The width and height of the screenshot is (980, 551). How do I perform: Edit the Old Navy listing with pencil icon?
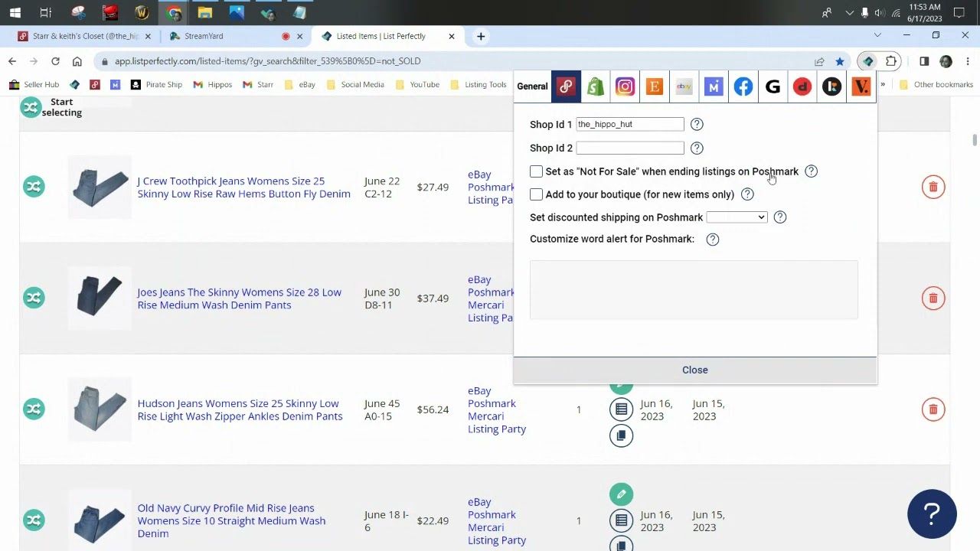[x=621, y=494]
